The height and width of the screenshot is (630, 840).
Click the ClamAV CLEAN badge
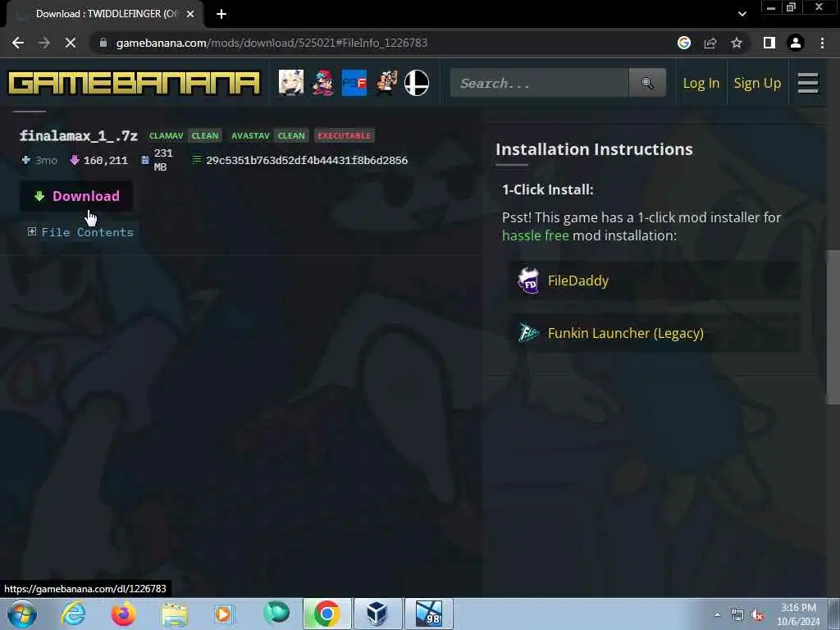(205, 135)
